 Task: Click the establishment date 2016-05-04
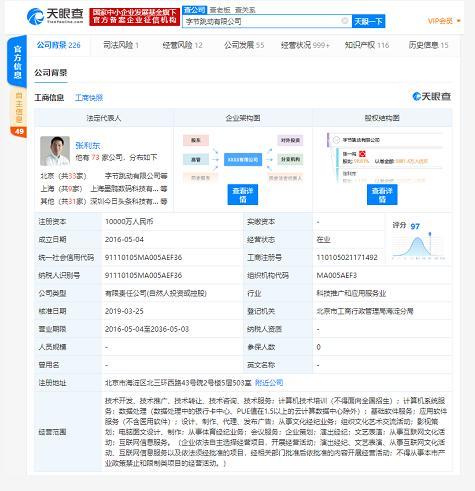(x=124, y=239)
